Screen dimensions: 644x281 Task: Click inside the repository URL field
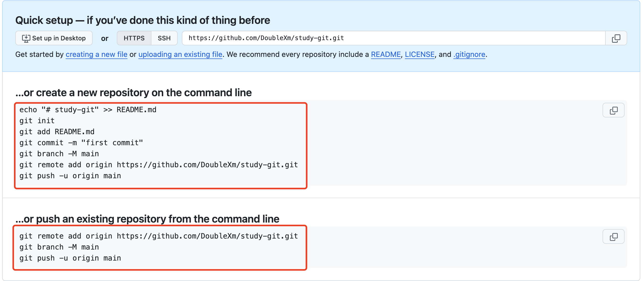point(394,38)
